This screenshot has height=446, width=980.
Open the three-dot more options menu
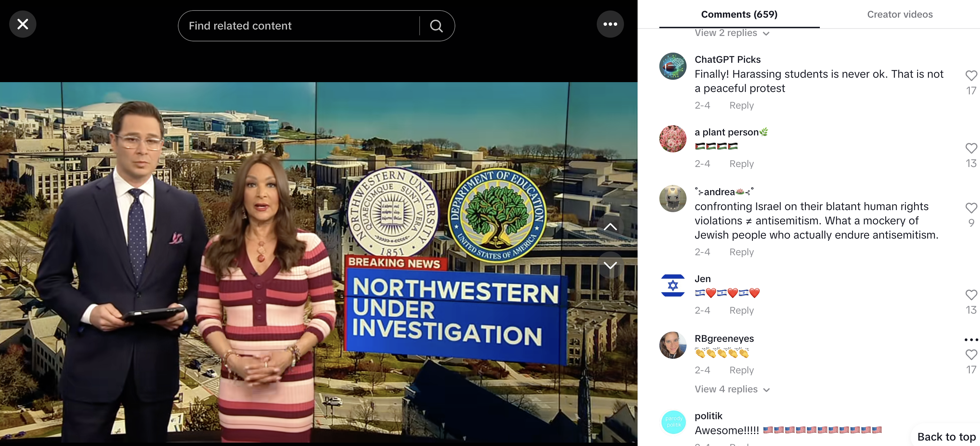click(610, 24)
